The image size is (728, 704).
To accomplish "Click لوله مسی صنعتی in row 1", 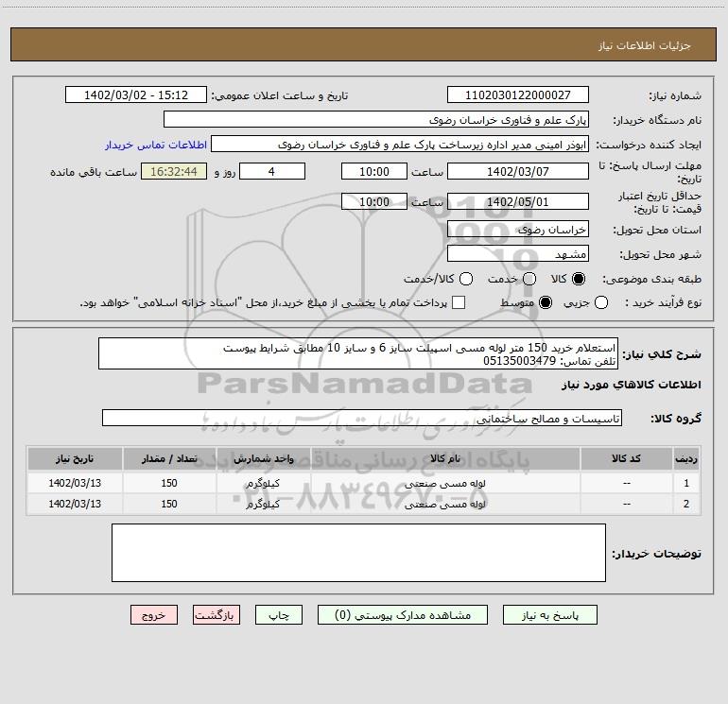I will [445, 483].
